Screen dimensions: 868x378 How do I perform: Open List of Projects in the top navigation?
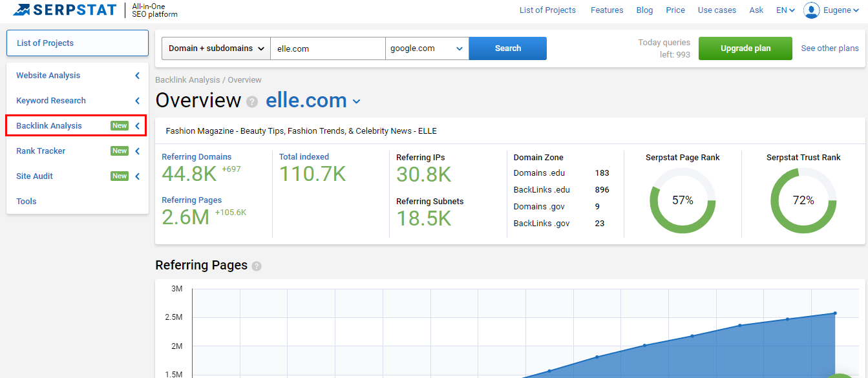point(547,10)
